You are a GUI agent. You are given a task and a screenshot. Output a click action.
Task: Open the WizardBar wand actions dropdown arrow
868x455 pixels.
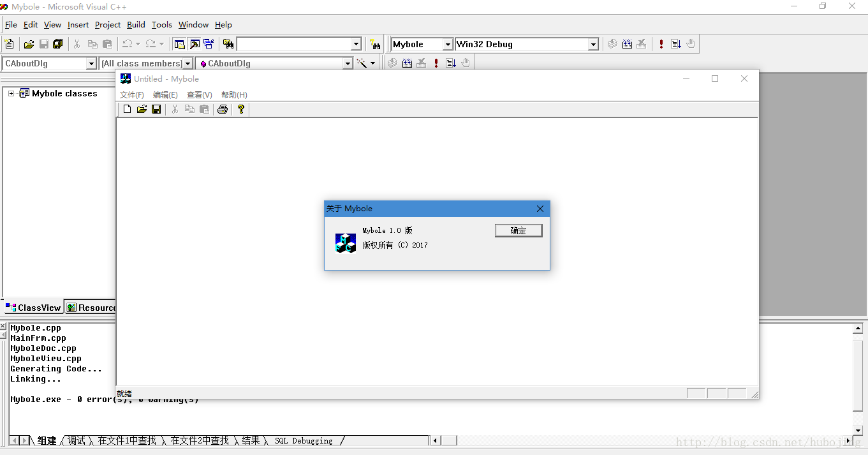(372, 63)
